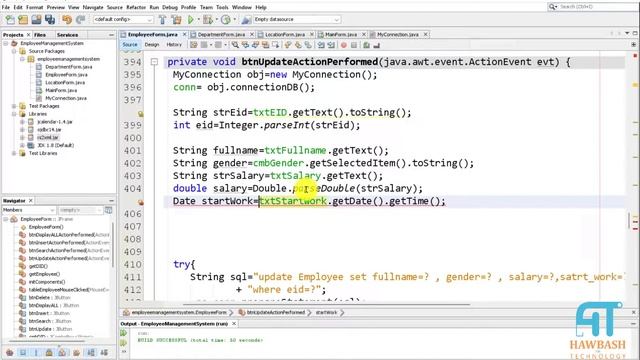
Task: Click the editor vertical scrollbar thumb
Action: (629, 221)
